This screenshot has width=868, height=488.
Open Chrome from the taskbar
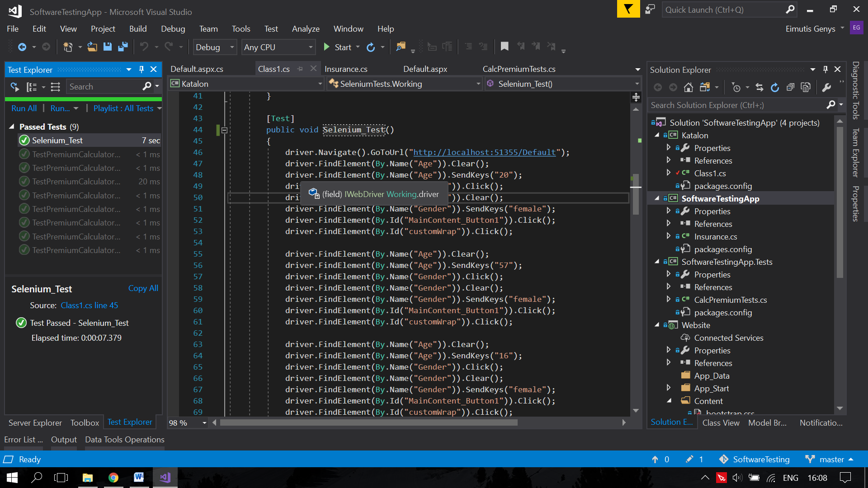(x=113, y=478)
